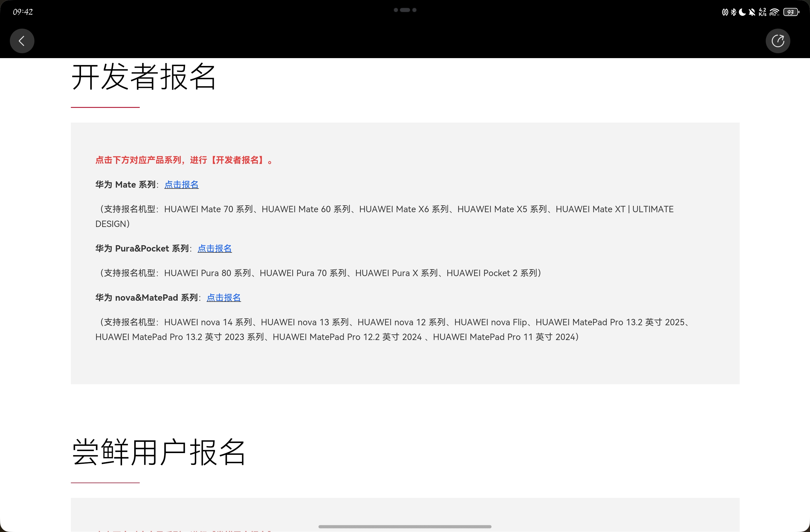Tap the Wi-Fi signal icon
The height and width of the screenshot is (532, 810).
pos(774,12)
